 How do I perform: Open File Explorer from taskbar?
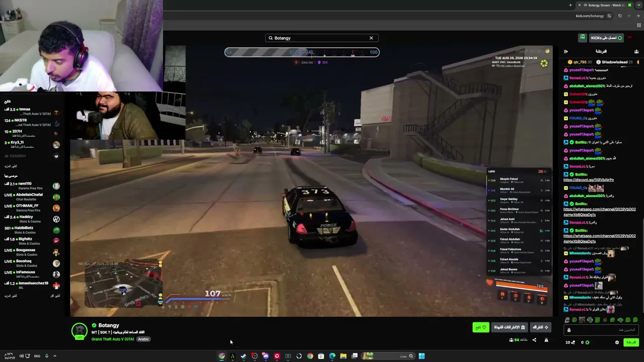point(343,356)
